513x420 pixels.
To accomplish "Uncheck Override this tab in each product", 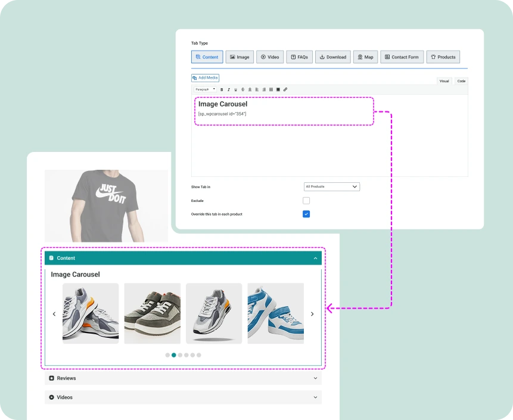I will tap(306, 214).
